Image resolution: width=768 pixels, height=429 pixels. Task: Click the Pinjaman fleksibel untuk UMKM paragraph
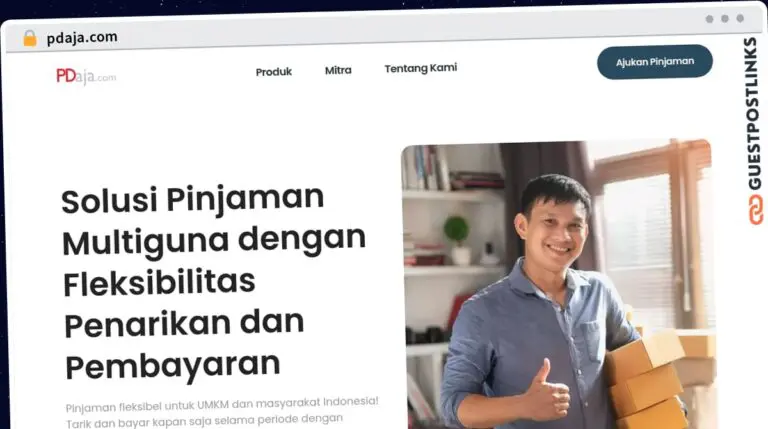[x=222, y=413]
